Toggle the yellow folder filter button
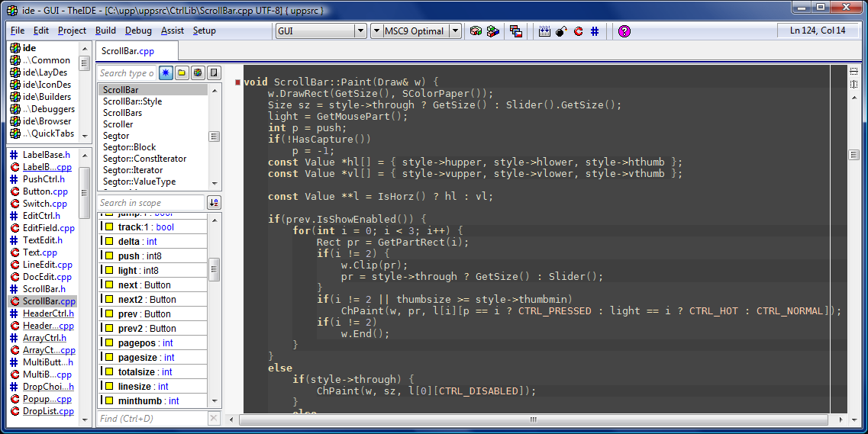 point(182,73)
